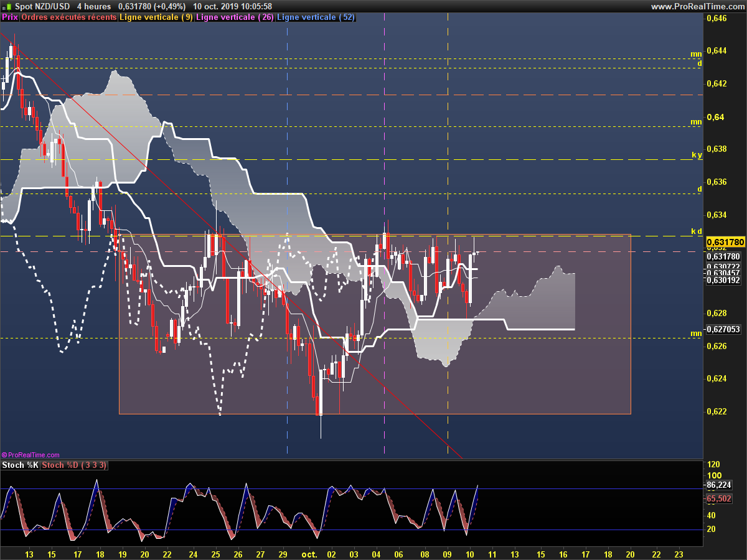
Task: Open the Stoch %D (3 3 3) settings label
Action: (x=73, y=465)
